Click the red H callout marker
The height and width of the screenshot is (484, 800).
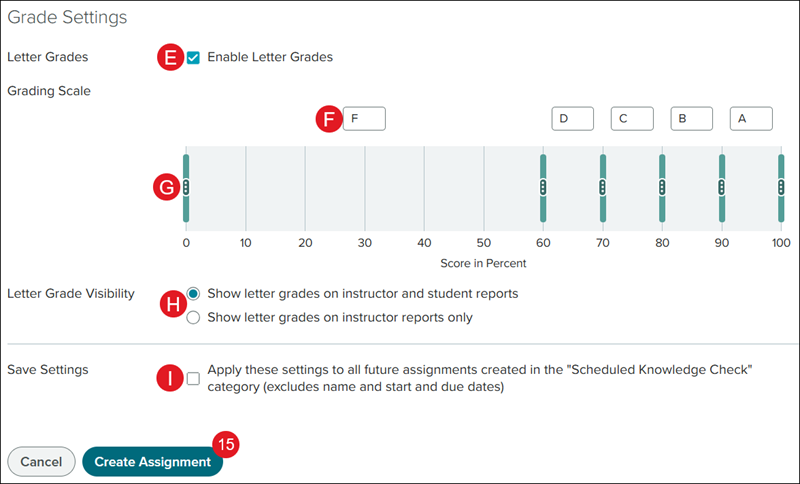[173, 304]
